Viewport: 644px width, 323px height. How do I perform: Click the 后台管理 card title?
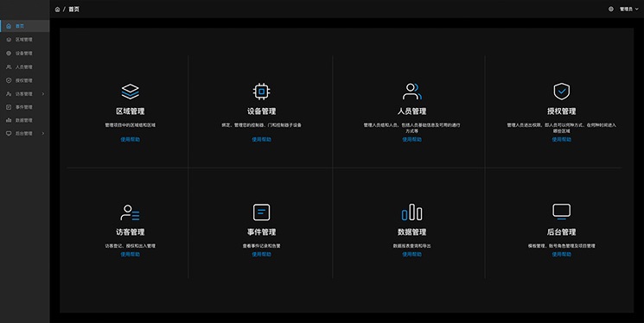pos(561,232)
